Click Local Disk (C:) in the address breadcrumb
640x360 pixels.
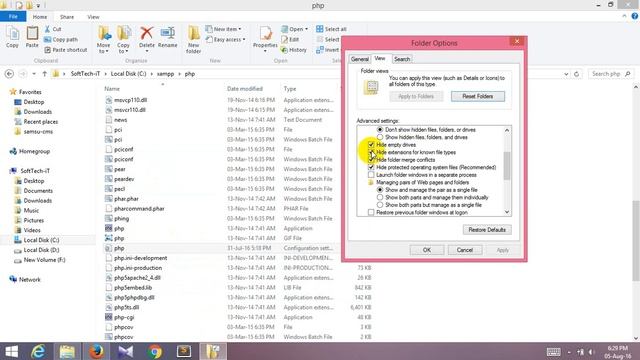tap(128, 74)
